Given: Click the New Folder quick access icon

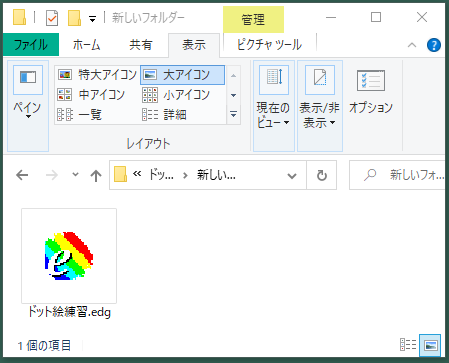Looking at the screenshot, I should coord(74,18).
